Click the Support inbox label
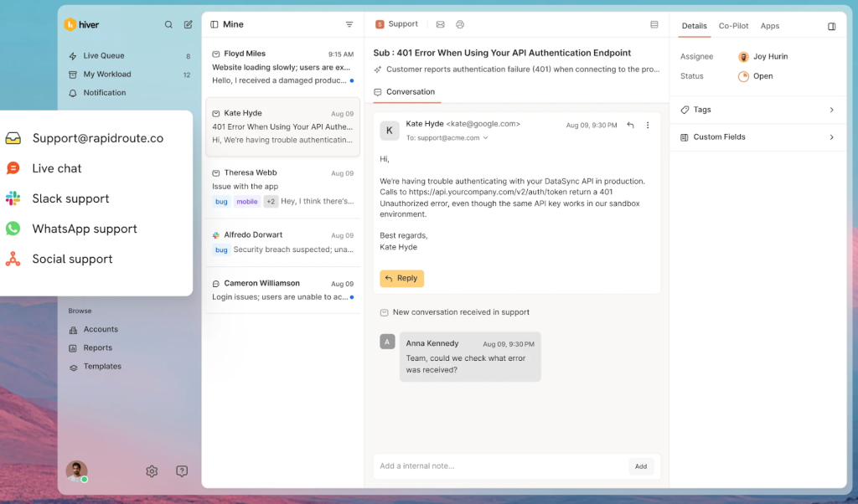This screenshot has height=504, width=858. click(396, 24)
